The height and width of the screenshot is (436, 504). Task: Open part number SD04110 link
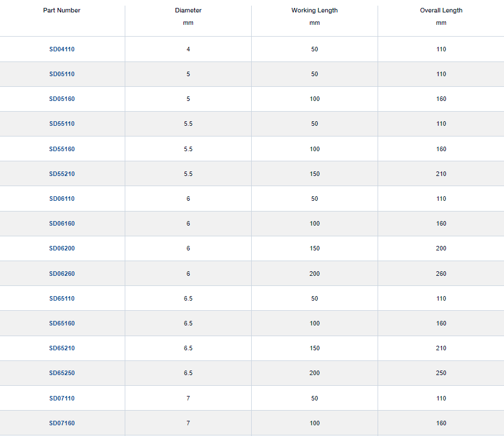(62, 49)
